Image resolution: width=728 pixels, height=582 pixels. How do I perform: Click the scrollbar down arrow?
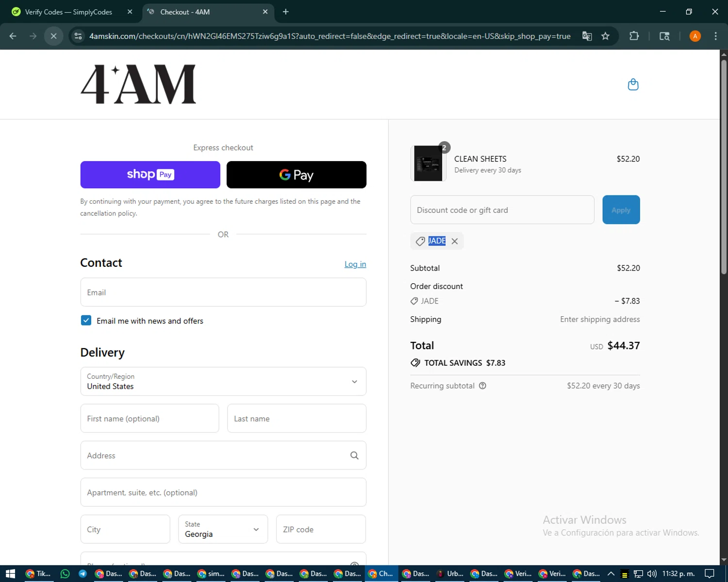click(724, 560)
